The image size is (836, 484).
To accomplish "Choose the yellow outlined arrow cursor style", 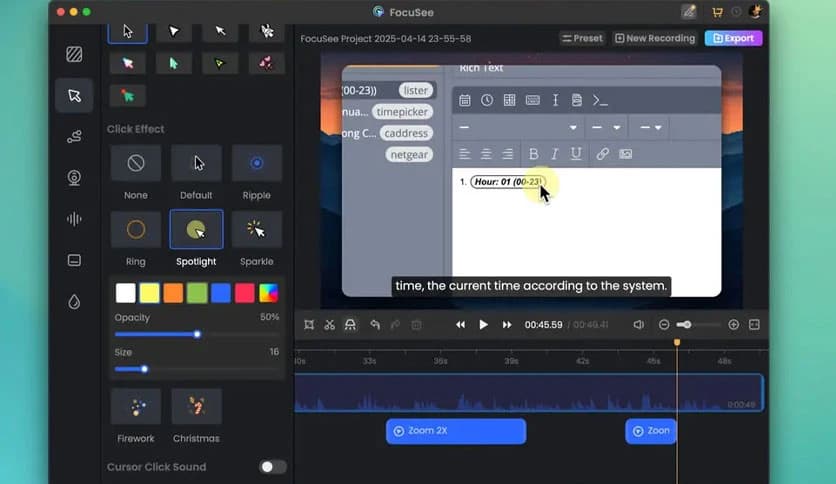I will coord(220,63).
